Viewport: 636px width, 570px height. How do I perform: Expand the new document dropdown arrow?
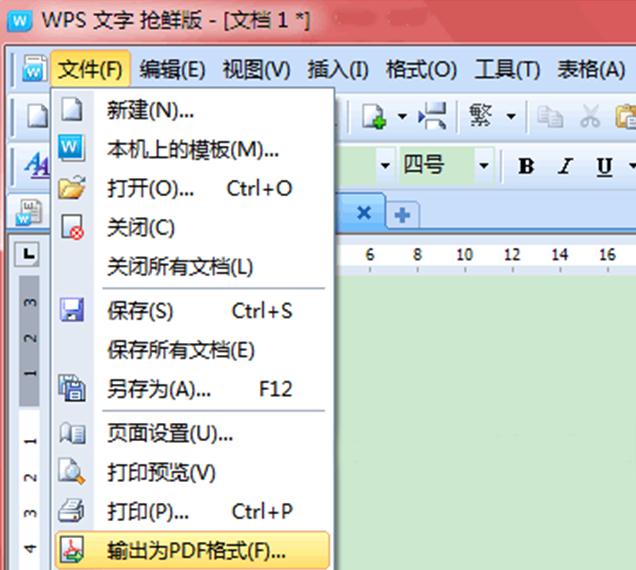coord(402,117)
